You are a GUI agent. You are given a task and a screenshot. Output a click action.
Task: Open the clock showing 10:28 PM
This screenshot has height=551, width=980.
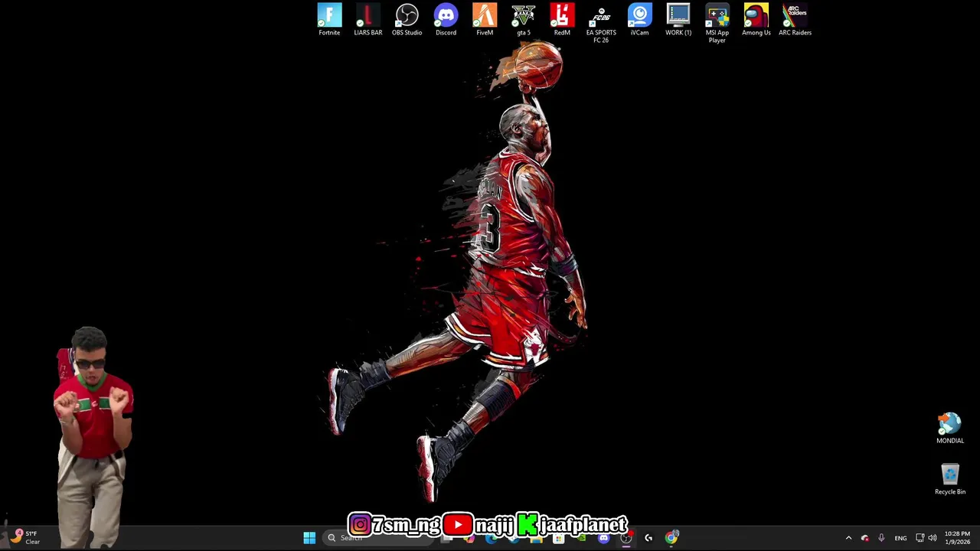click(957, 537)
